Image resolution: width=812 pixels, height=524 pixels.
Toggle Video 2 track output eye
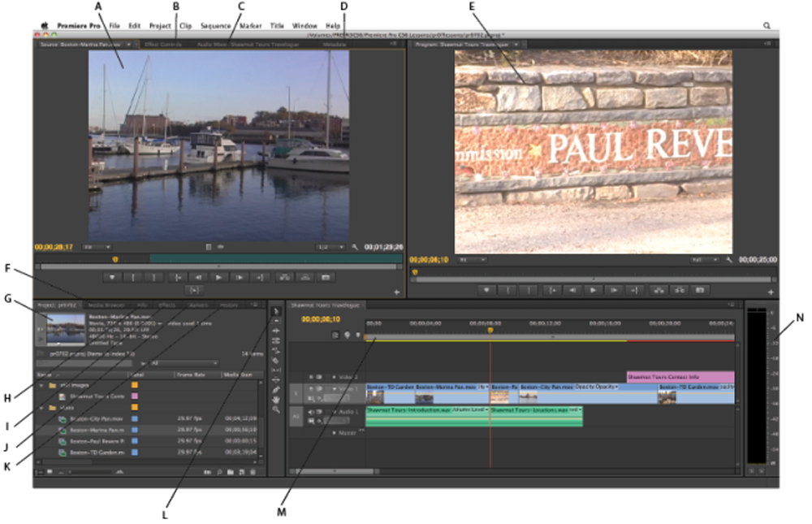click(311, 377)
